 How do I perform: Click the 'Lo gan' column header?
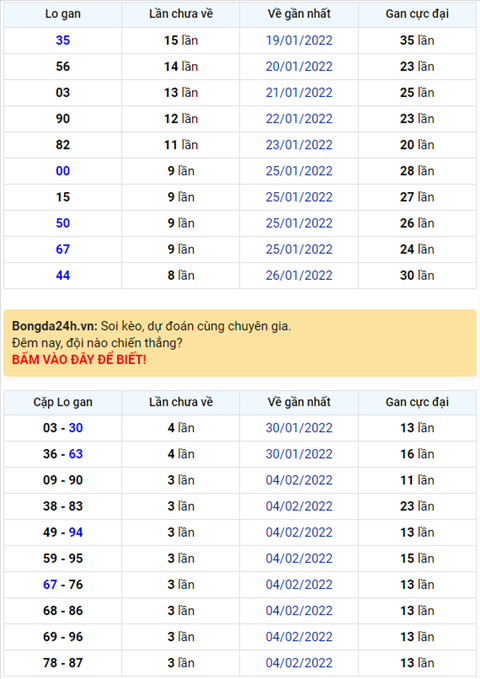tap(63, 14)
